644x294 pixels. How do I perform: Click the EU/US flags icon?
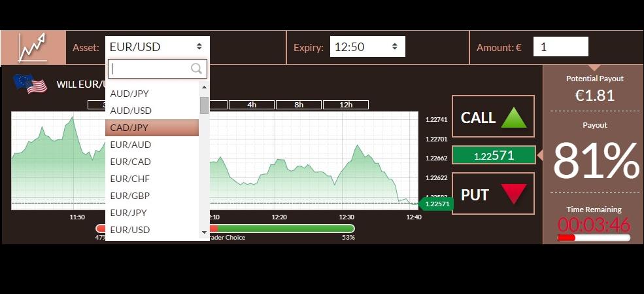tap(30, 83)
